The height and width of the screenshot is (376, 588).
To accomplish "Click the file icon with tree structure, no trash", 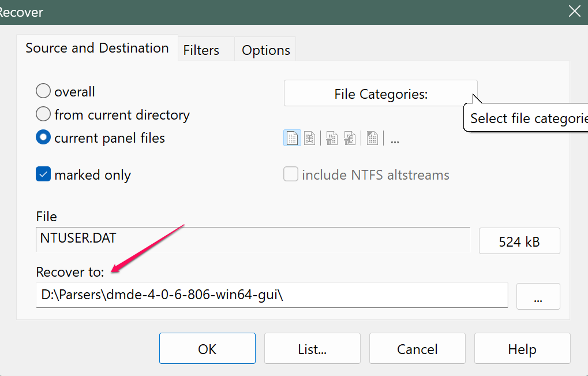I will pos(310,139).
